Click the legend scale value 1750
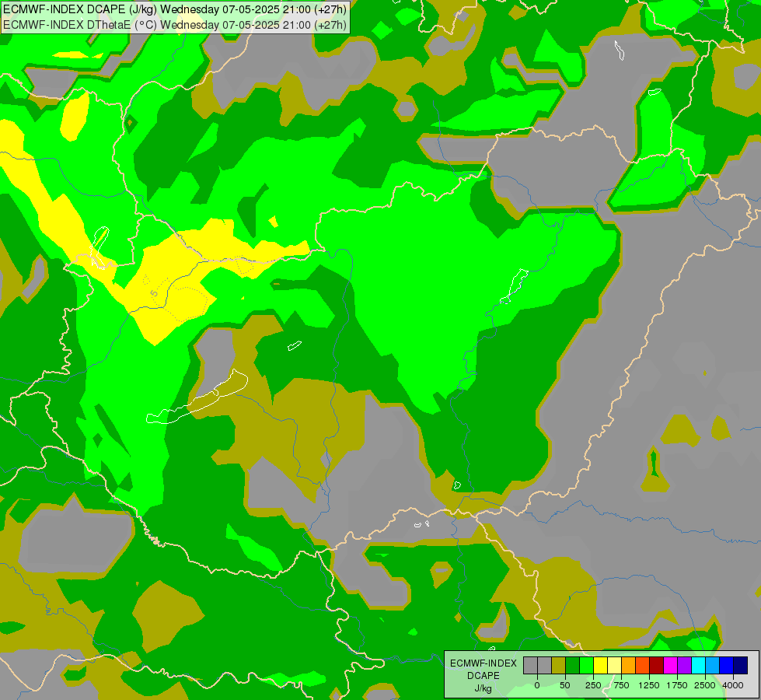This screenshot has height=700, width=761. pos(677,685)
